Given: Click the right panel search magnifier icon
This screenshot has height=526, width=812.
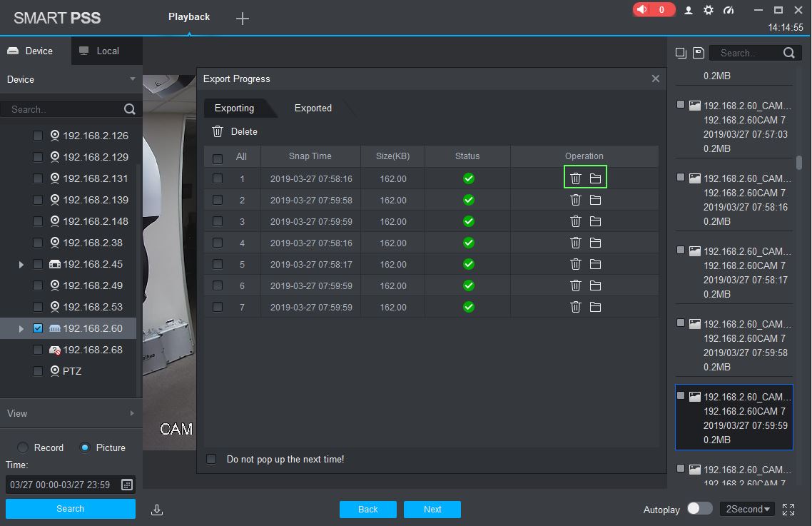Looking at the screenshot, I should tap(788, 53).
